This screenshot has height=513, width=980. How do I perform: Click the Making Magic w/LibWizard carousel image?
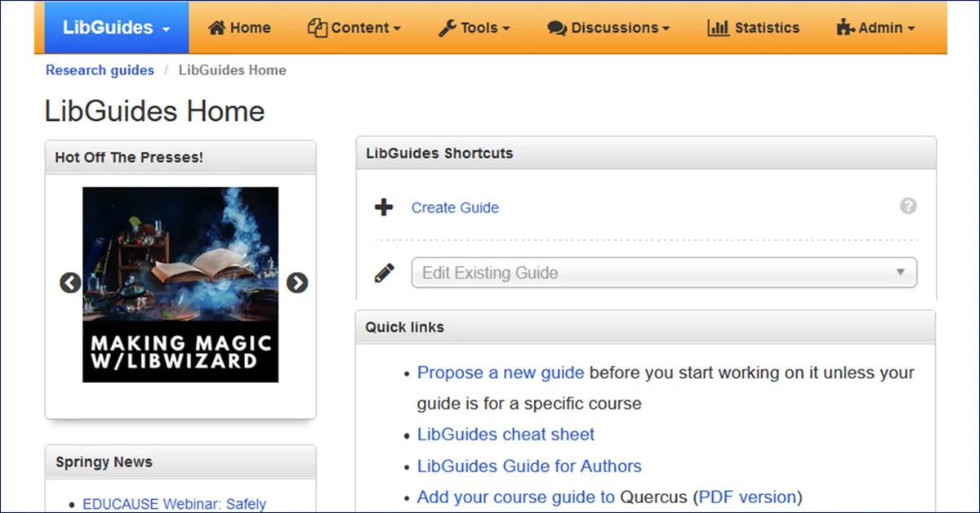[x=180, y=283]
